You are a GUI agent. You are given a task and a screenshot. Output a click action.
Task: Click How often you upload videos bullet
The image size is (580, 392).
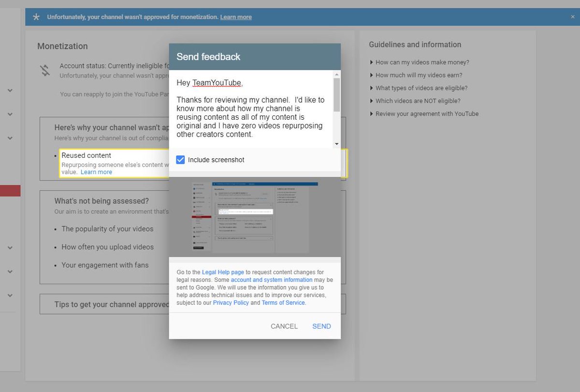click(x=107, y=247)
